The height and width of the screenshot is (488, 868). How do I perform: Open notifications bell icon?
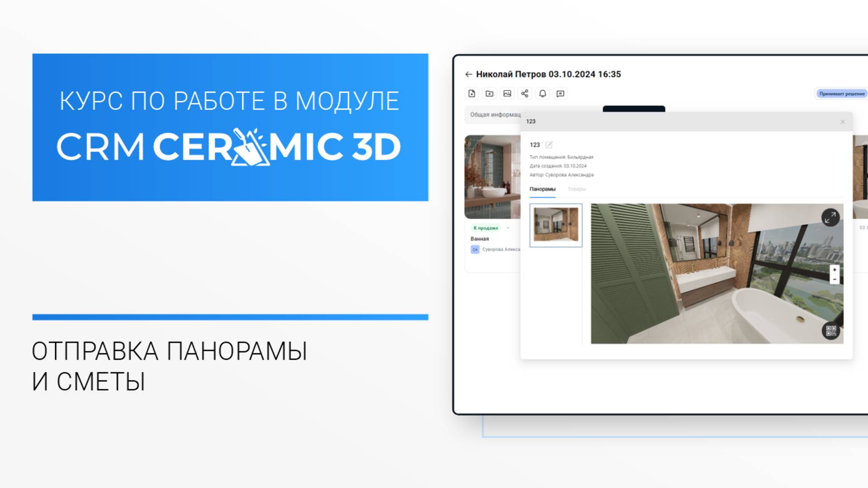542,94
